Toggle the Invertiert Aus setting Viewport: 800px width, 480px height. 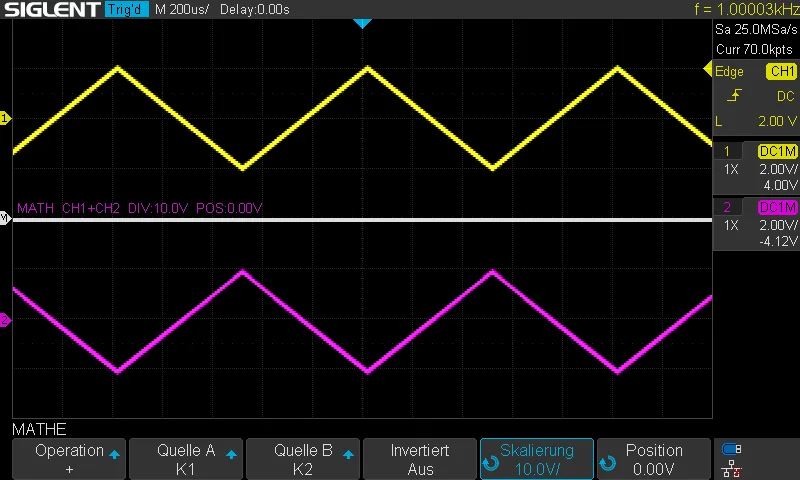coord(420,459)
